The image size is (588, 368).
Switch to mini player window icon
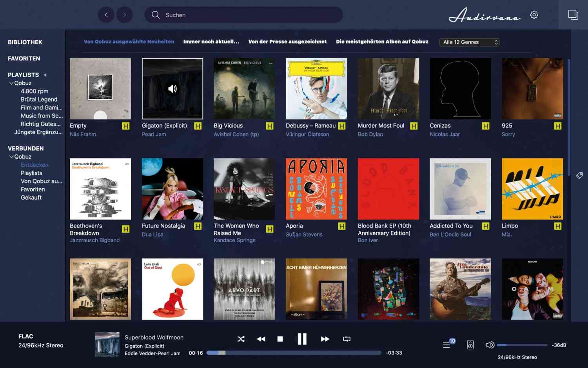[x=573, y=15]
